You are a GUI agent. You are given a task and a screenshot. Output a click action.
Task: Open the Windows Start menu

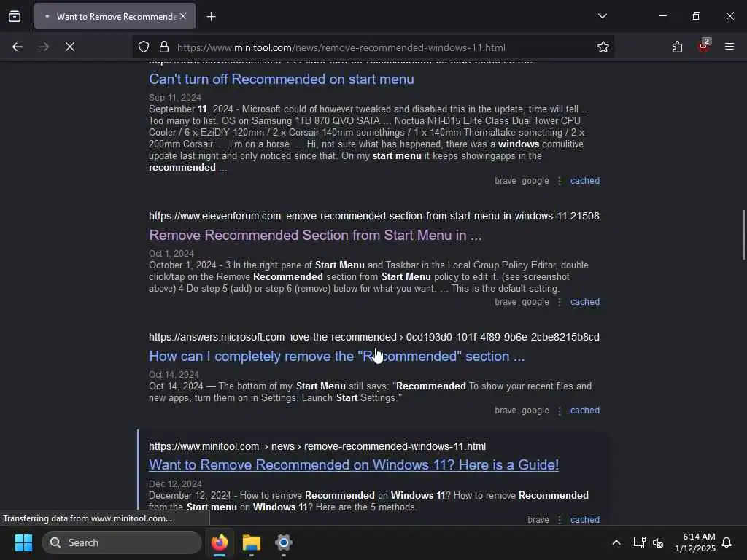[x=23, y=542]
